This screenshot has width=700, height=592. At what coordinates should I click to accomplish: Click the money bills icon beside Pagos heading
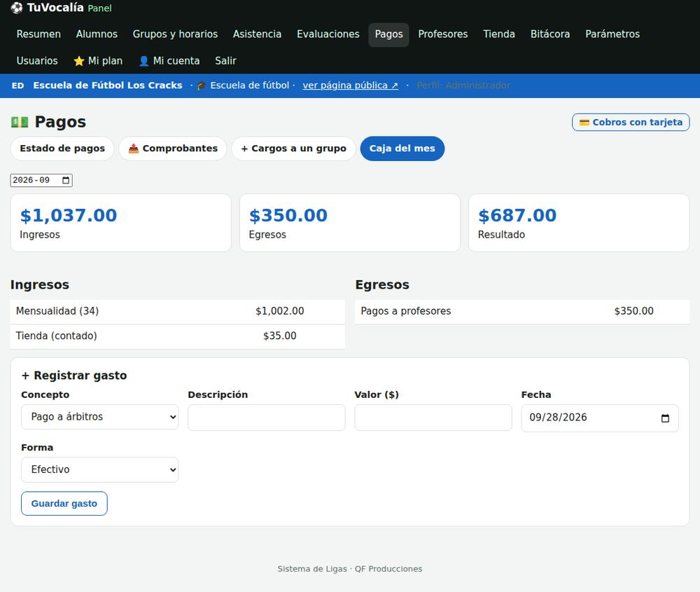point(20,122)
